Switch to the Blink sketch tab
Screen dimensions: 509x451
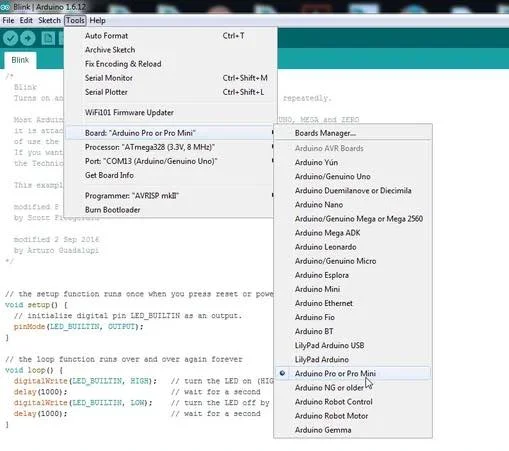point(20,60)
